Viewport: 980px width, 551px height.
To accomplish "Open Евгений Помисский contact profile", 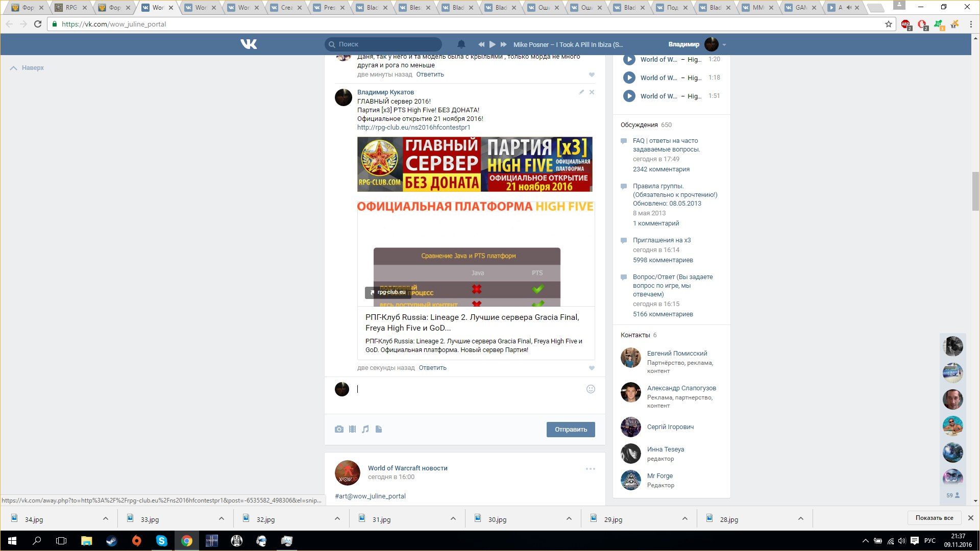I will 677,354.
